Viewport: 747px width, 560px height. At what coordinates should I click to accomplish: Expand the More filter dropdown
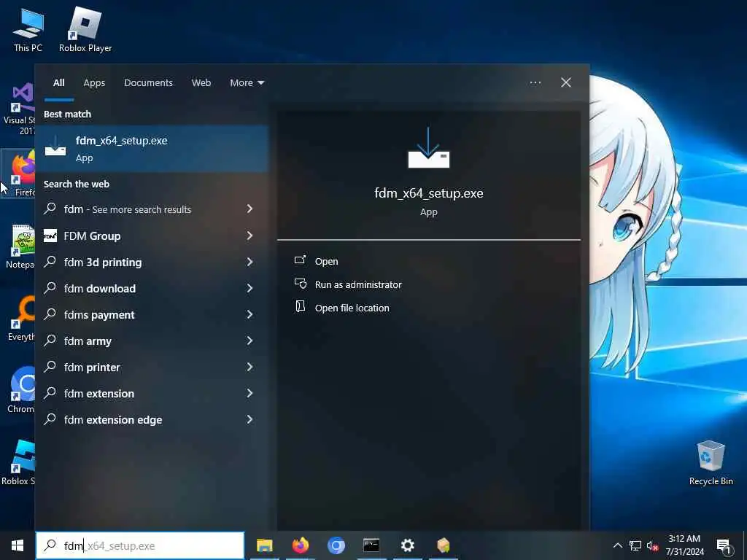(x=247, y=83)
